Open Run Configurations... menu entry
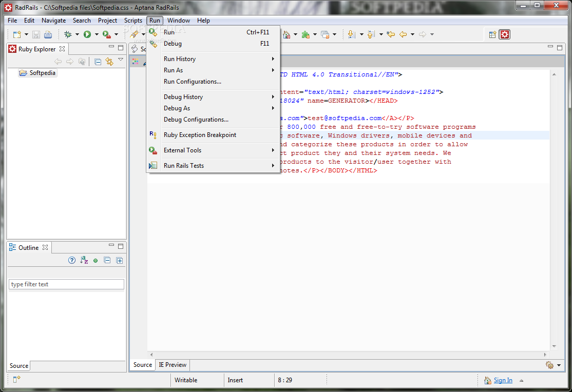The height and width of the screenshot is (392, 572). (213, 82)
